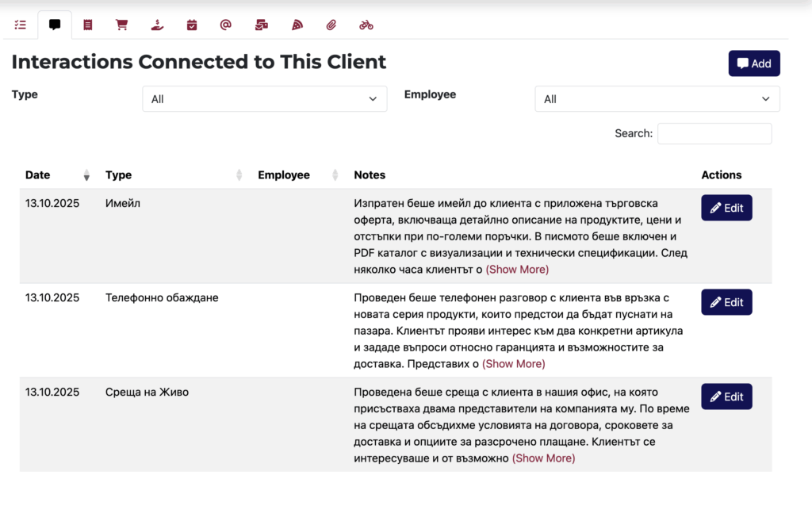Open the Employee filter dropdown

pyautogui.click(x=657, y=99)
